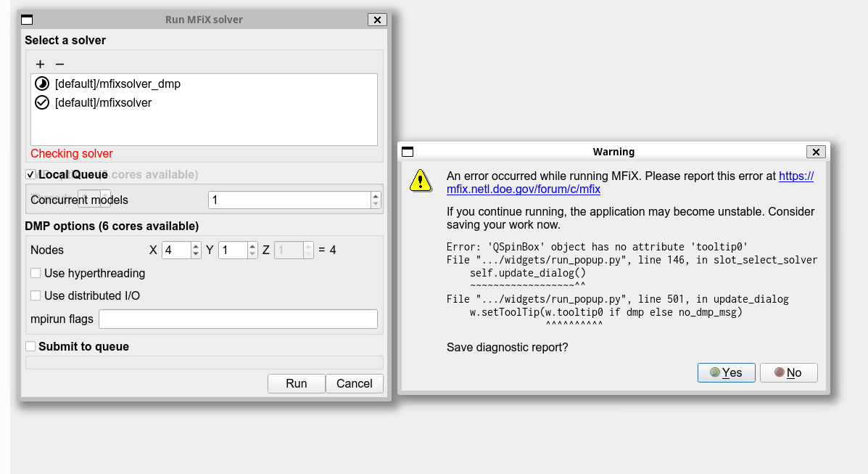Image resolution: width=868 pixels, height=474 pixels.
Task: Select [default]/mfixsolver_dmp in the solver list
Action: pos(117,83)
